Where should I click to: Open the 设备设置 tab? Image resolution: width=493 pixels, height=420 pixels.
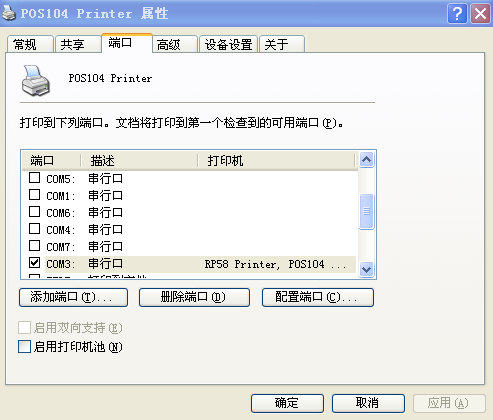click(x=228, y=44)
